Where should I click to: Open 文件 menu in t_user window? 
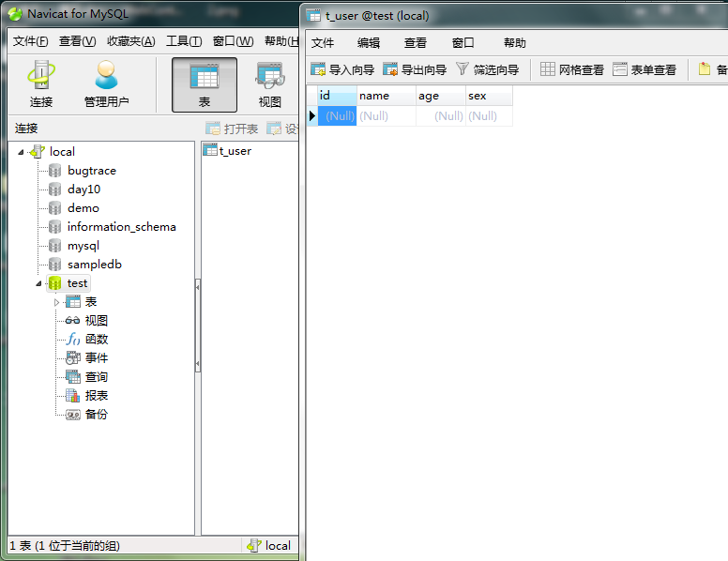point(323,43)
